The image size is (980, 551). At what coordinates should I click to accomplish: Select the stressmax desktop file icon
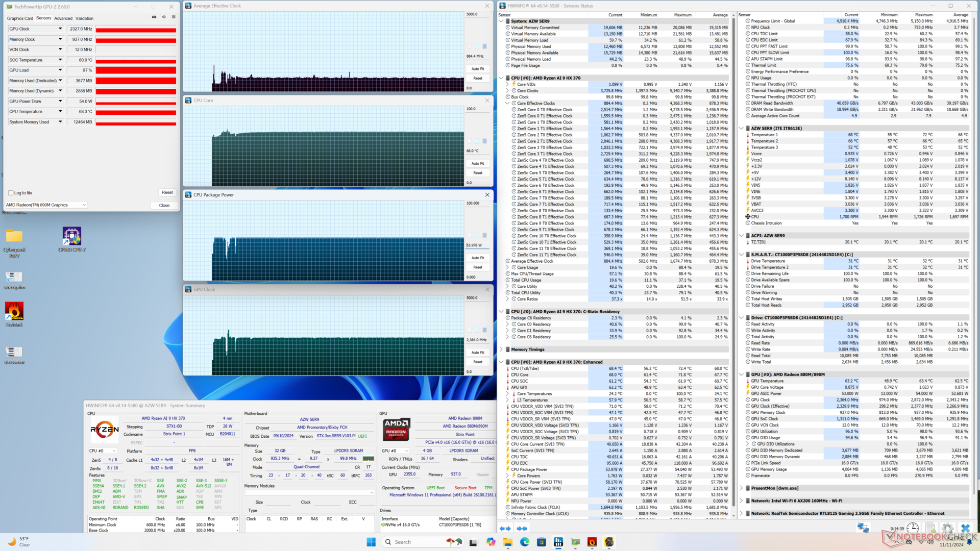click(14, 355)
